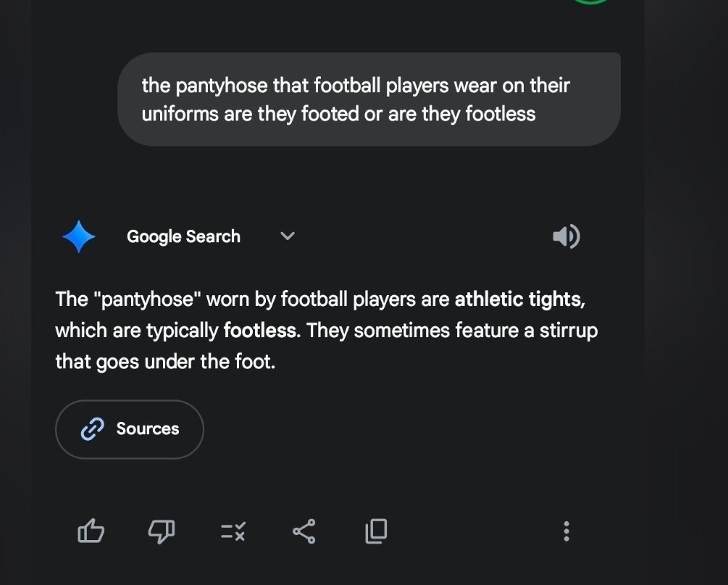Expand the chevron beside Google Search
728x585 pixels.
[288, 236]
